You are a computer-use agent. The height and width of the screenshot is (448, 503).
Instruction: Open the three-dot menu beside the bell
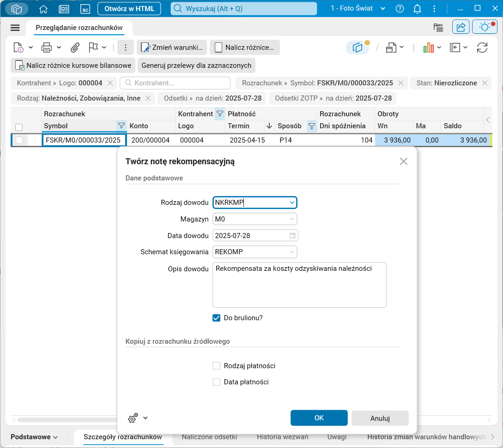pyautogui.click(x=434, y=9)
